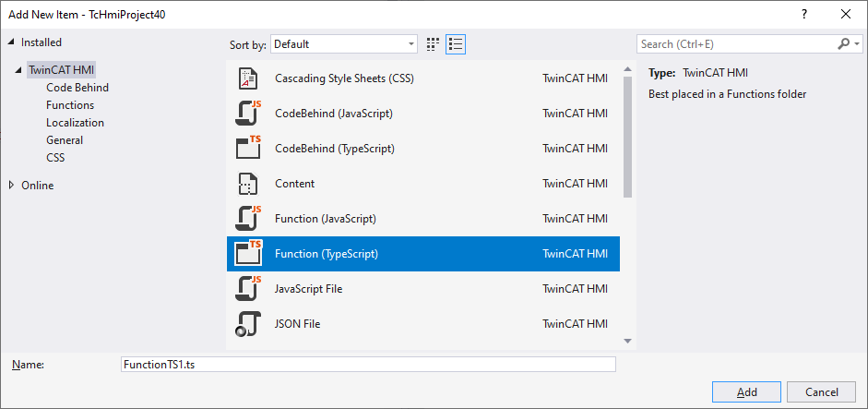Image resolution: width=868 pixels, height=409 pixels.
Task: Select the Functions category
Action: pos(70,105)
